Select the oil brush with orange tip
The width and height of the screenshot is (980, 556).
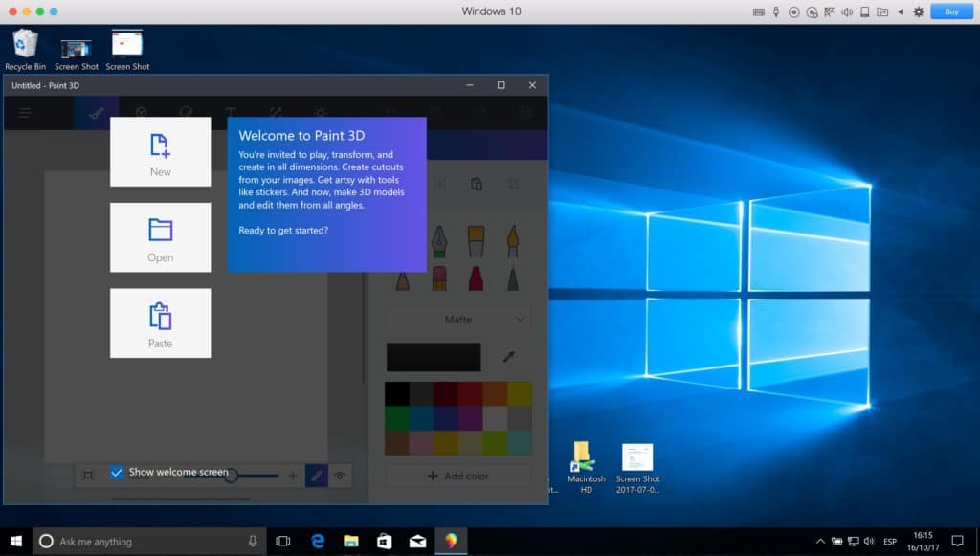tap(477, 241)
